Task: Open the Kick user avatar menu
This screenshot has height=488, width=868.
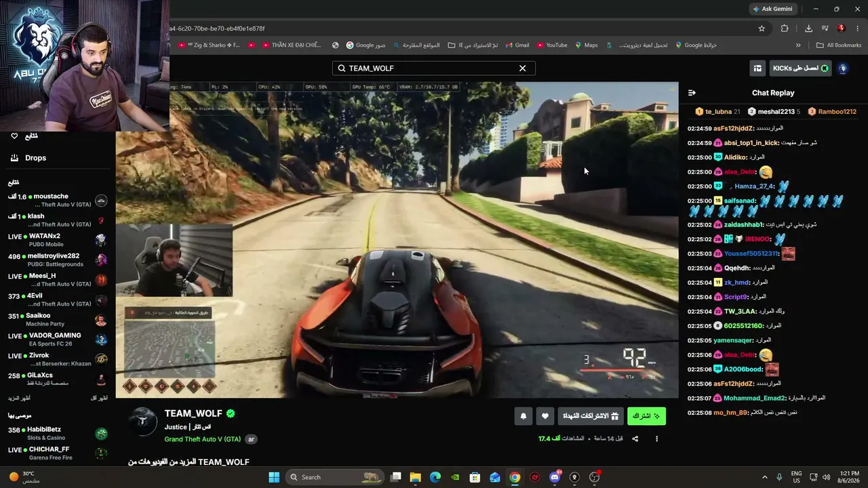Action: tap(843, 68)
